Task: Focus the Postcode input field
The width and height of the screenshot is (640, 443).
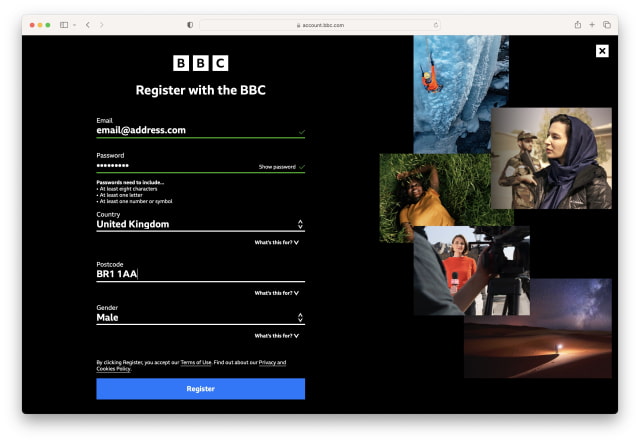Action: click(200, 274)
